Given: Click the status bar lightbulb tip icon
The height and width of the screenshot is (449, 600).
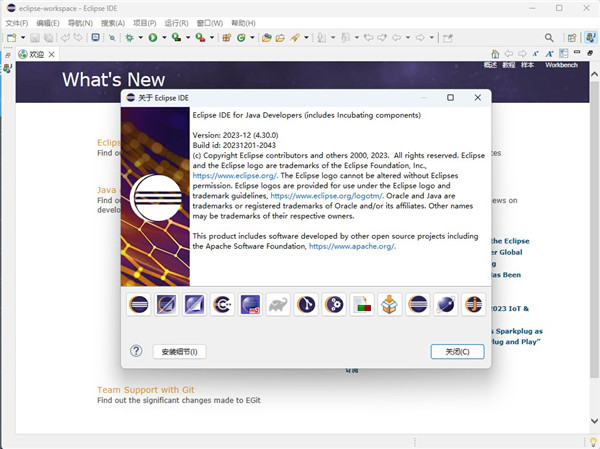Looking at the screenshot, I should click(x=593, y=442).
